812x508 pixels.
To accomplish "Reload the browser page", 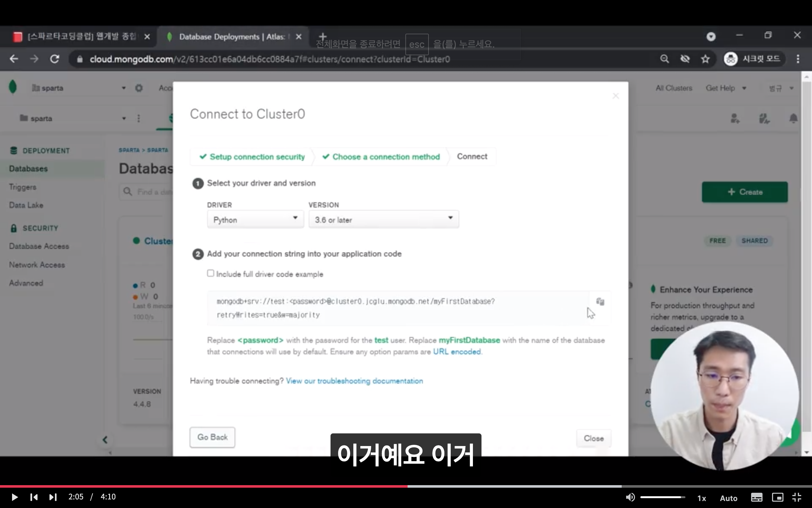I will (55, 59).
